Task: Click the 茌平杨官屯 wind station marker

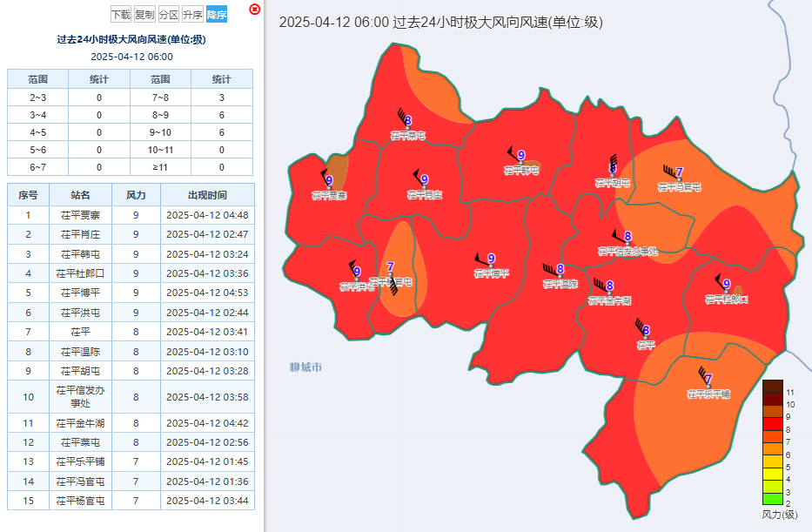Action: (391, 274)
